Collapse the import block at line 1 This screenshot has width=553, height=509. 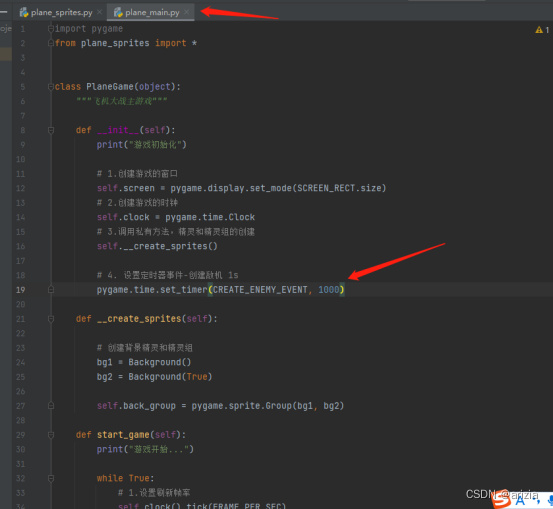point(51,29)
